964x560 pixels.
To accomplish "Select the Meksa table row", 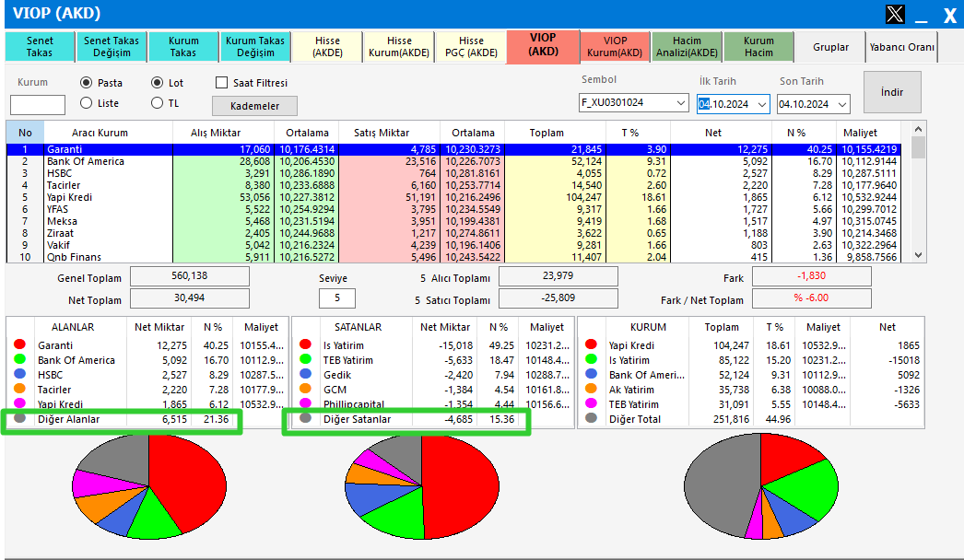I will 453,221.
